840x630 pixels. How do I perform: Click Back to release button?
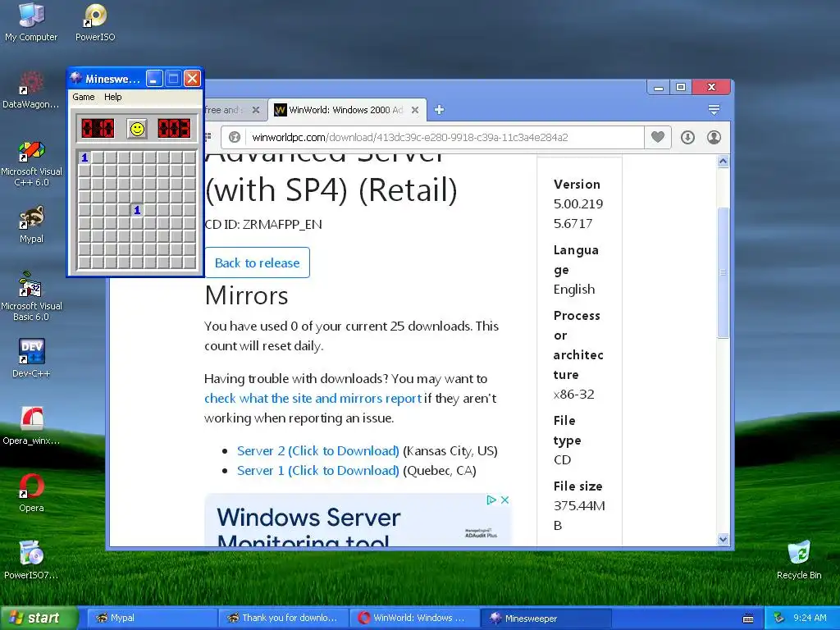pos(257,262)
